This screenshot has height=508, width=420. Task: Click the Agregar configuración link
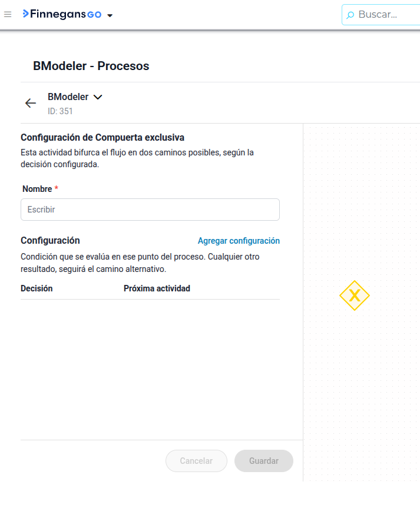[x=239, y=241]
